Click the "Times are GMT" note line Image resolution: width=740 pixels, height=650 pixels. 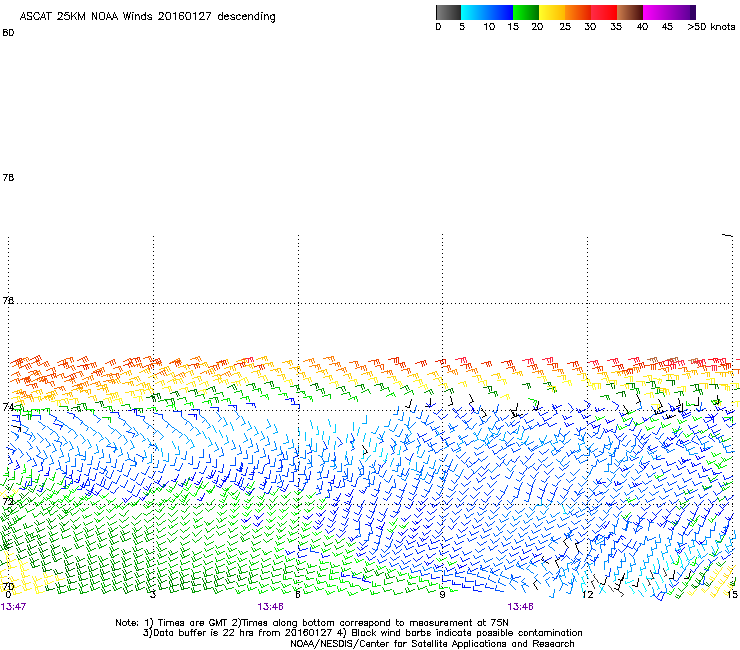[311, 623]
